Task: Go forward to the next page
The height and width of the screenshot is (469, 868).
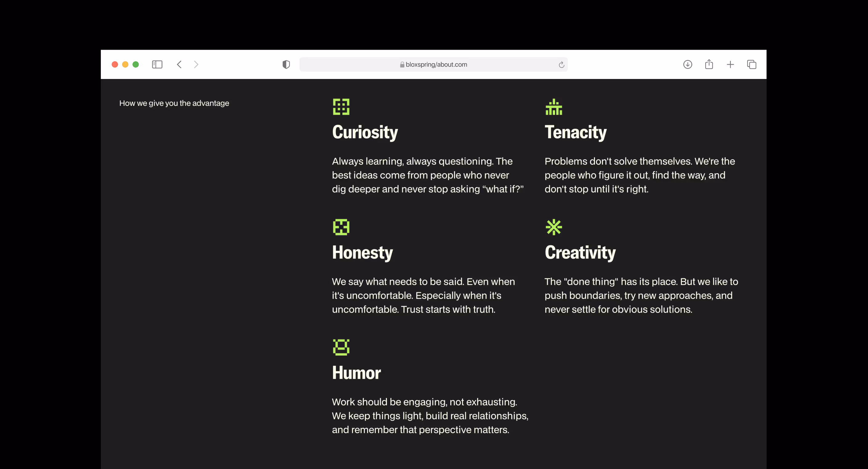Action: pyautogui.click(x=196, y=64)
